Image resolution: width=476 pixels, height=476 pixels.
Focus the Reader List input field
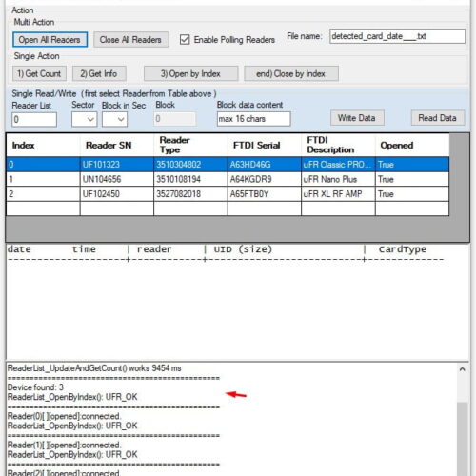tap(34, 119)
